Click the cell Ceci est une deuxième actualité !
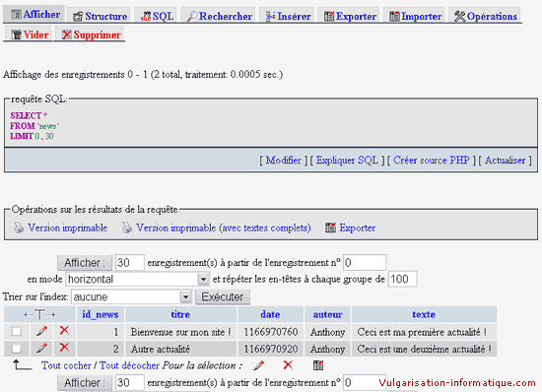 pos(424,349)
